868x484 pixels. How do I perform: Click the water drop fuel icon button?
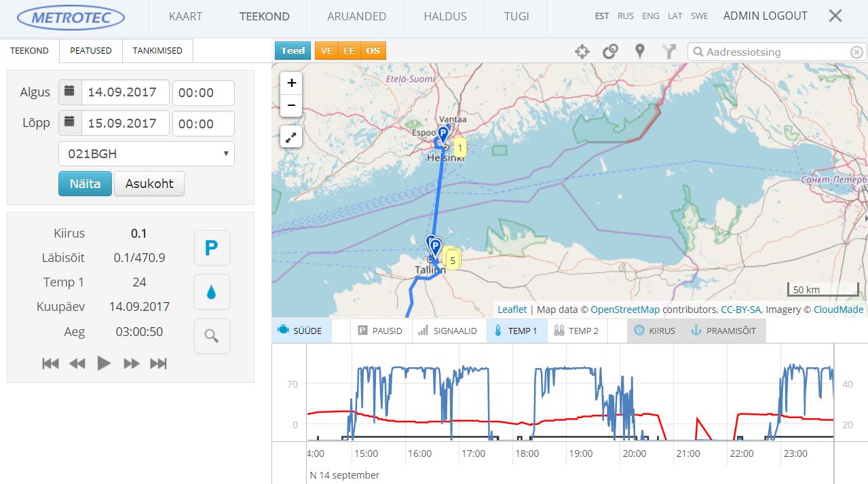(212, 292)
